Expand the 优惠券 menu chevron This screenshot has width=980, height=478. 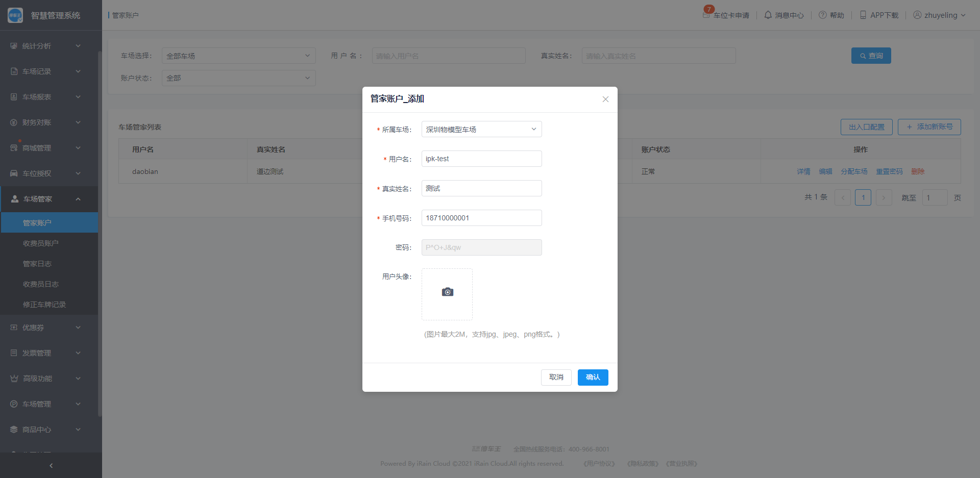tap(78, 328)
